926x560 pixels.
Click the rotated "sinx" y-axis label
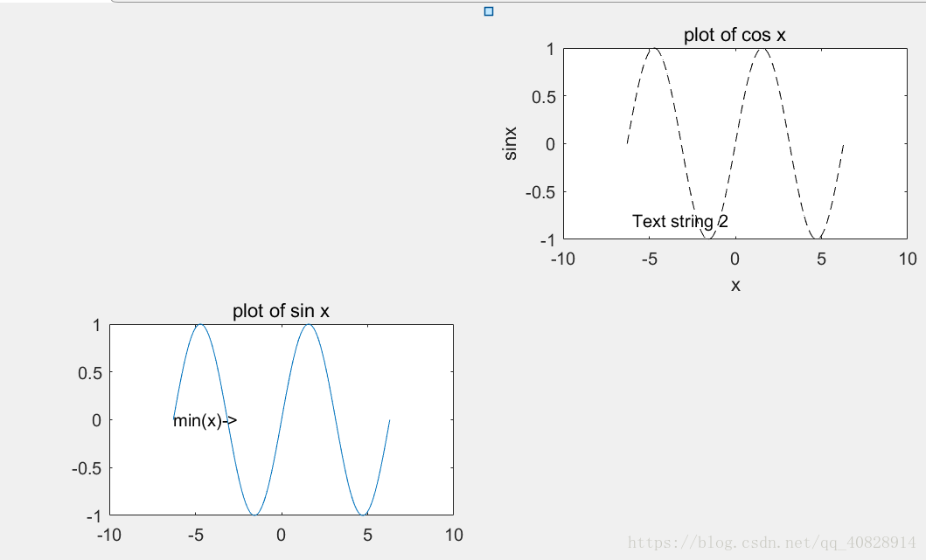pos(511,143)
